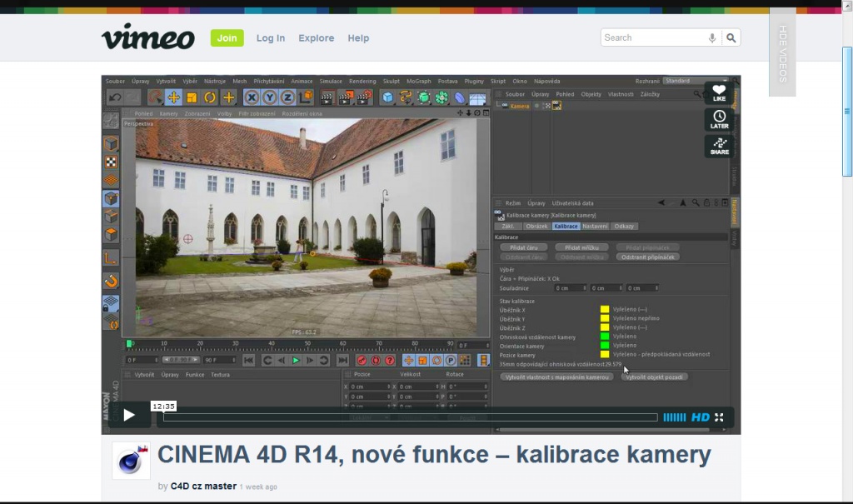853x504 pixels.
Task: Enter fullscreen mode on the video player
Action: pyautogui.click(x=719, y=417)
